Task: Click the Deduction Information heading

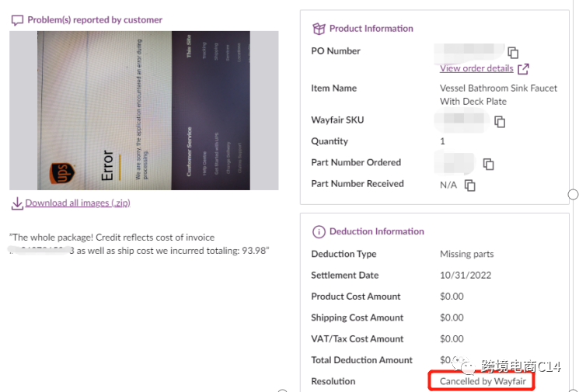Action: click(376, 231)
